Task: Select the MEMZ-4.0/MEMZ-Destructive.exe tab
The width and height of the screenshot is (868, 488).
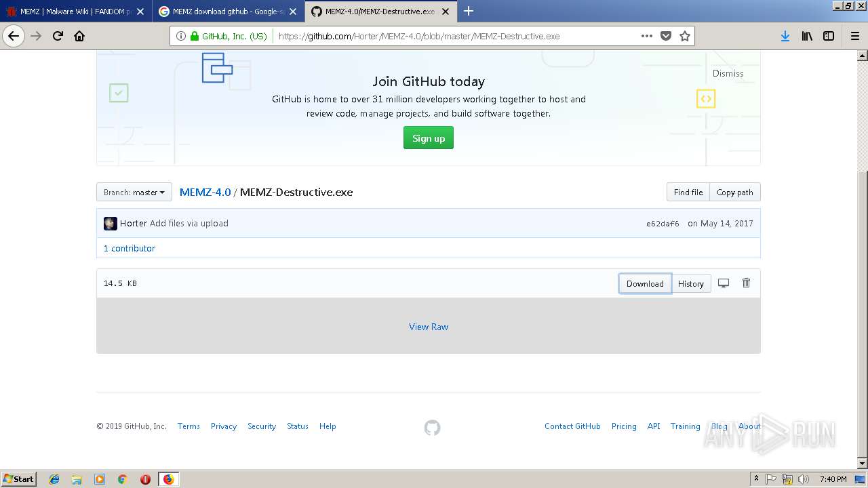Action: [x=380, y=12]
